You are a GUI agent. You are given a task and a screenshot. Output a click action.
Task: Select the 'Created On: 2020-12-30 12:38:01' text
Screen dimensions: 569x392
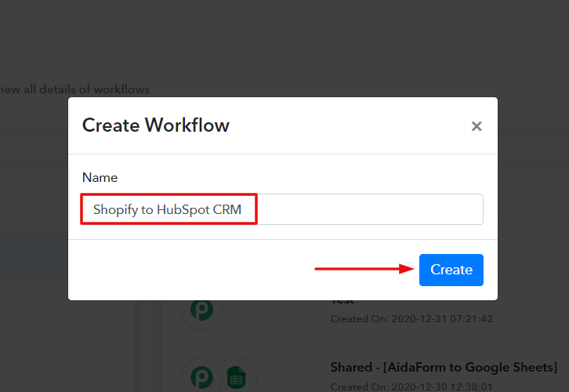click(x=411, y=387)
